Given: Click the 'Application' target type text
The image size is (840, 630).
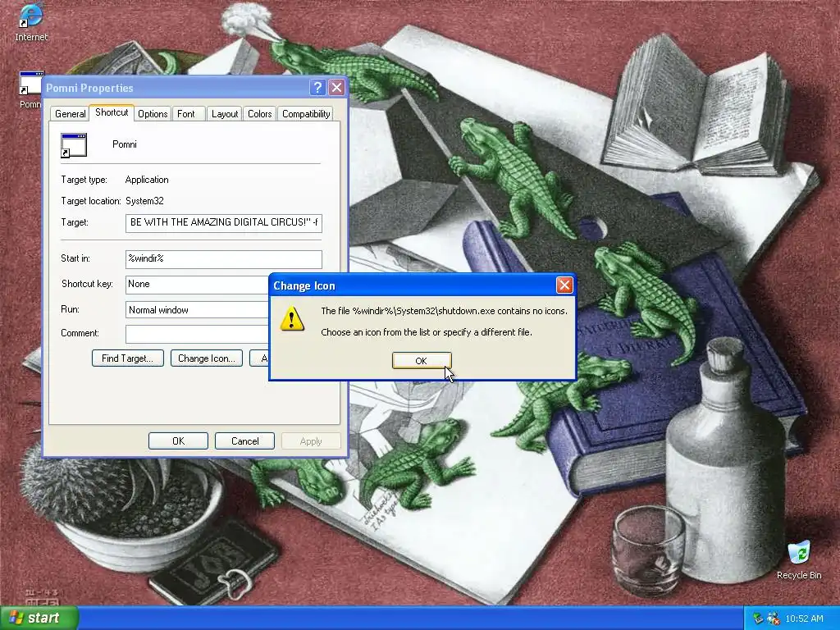Looking at the screenshot, I should 147,180.
